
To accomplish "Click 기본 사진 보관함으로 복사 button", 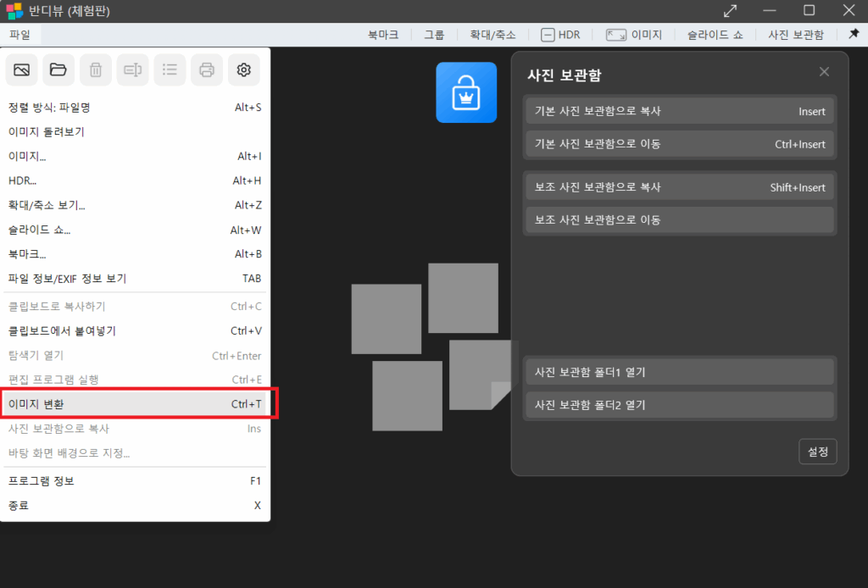I will (x=678, y=110).
